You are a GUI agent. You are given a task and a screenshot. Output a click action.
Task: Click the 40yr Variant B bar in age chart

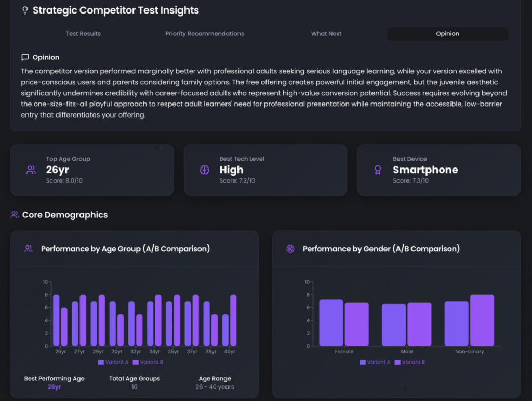click(233, 321)
